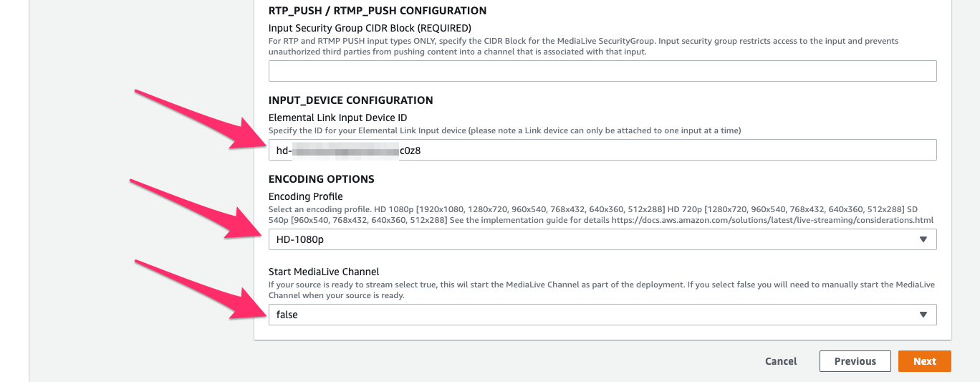Click the Elemental Link Input Device ID field
This screenshot has width=980, height=382.
pyautogui.click(x=602, y=150)
